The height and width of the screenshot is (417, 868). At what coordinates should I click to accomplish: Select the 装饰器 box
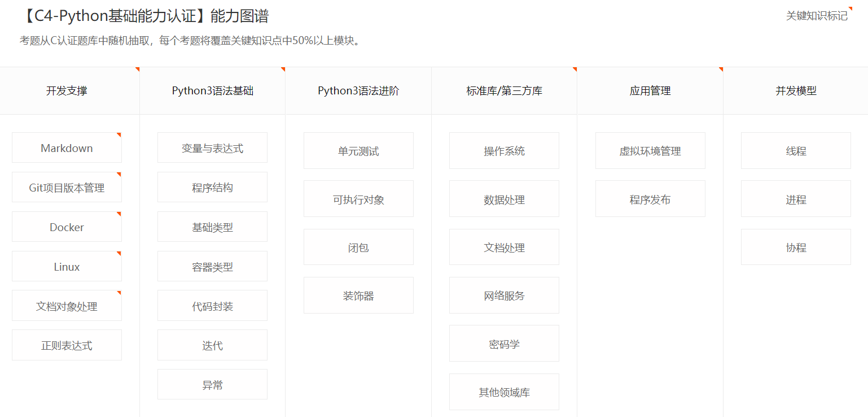358,296
